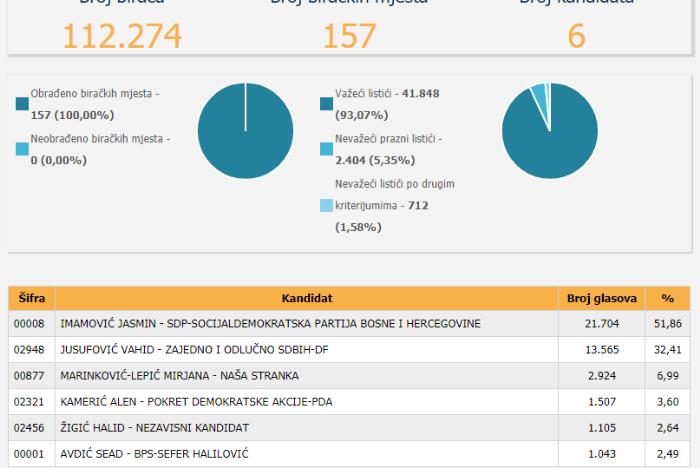Viewport: 700px width, 468px height.
Task: Sort by the Kandidat column header
Action: pyautogui.click(x=307, y=298)
